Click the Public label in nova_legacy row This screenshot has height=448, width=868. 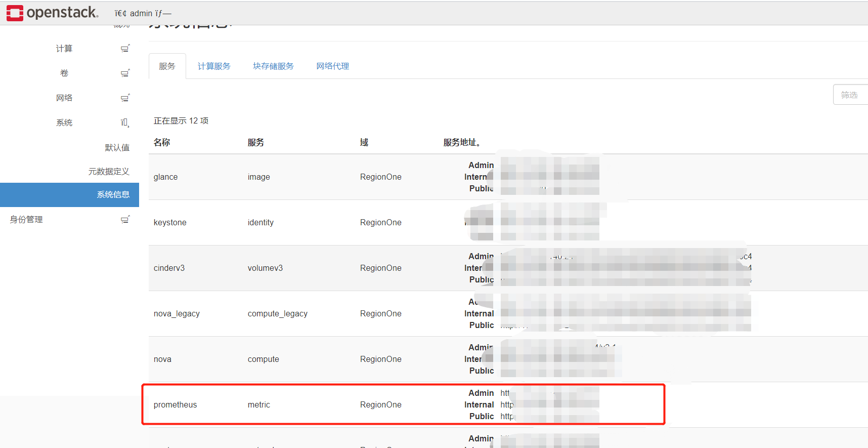point(482,325)
